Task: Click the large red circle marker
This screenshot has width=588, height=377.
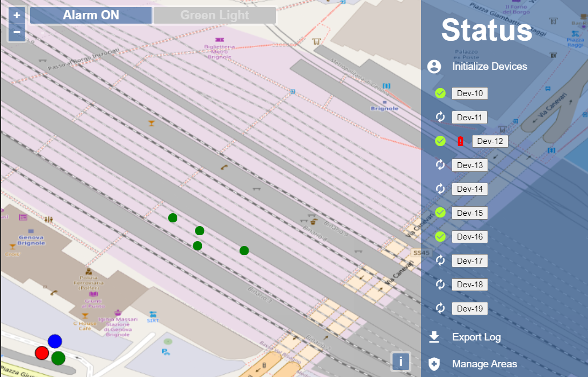Action: click(42, 353)
